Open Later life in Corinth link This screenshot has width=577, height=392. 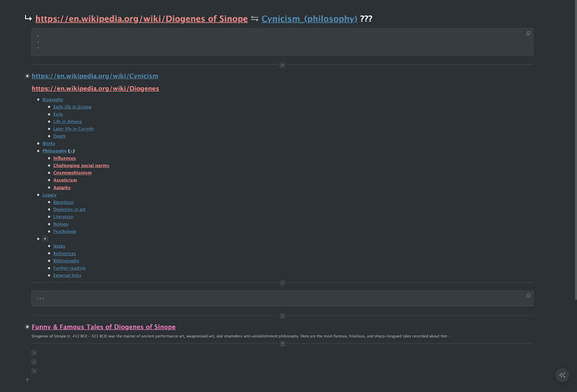coord(74,129)
